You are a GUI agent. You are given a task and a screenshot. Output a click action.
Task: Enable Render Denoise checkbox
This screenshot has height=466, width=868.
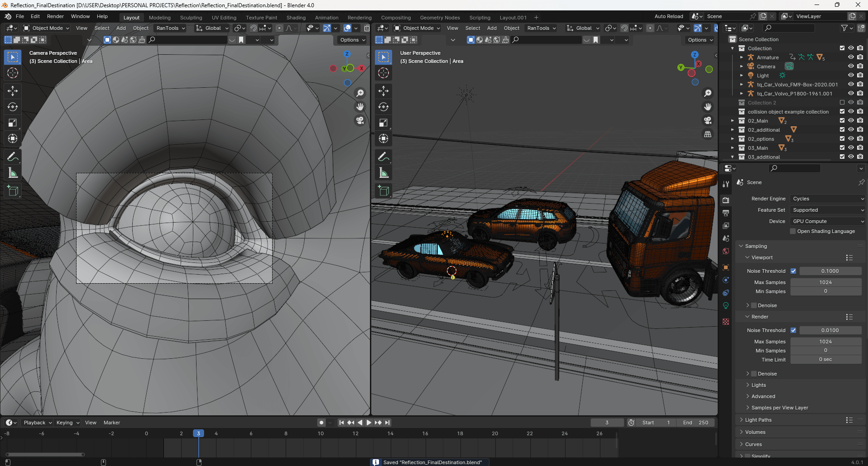click(754, 374)
